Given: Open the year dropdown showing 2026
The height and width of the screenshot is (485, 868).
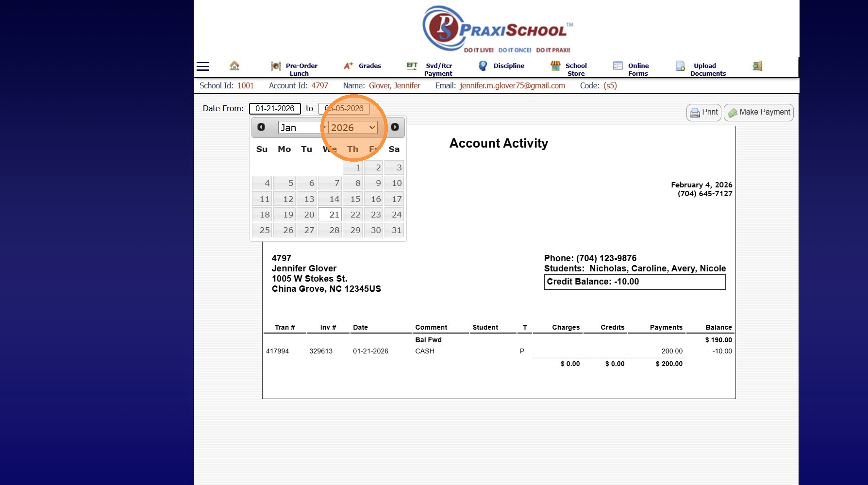Looking at the screenshot, I should (353, 128).
